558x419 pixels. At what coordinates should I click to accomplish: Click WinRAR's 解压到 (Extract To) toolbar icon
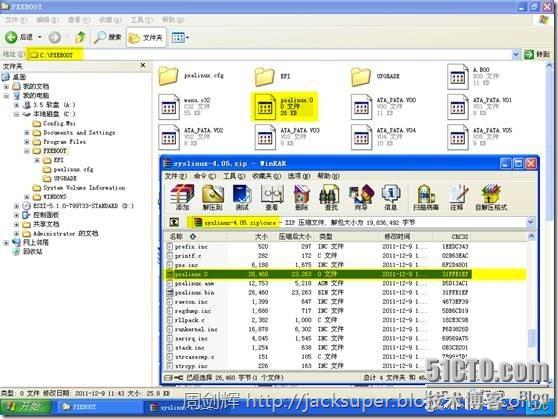click(x=212, y=197)
